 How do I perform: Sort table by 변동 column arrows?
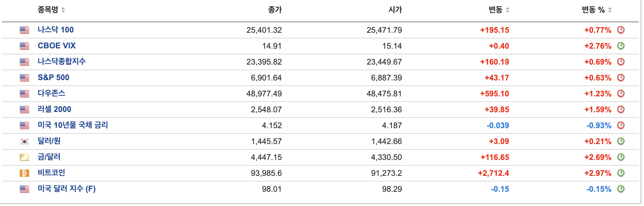tap(508, 10)
